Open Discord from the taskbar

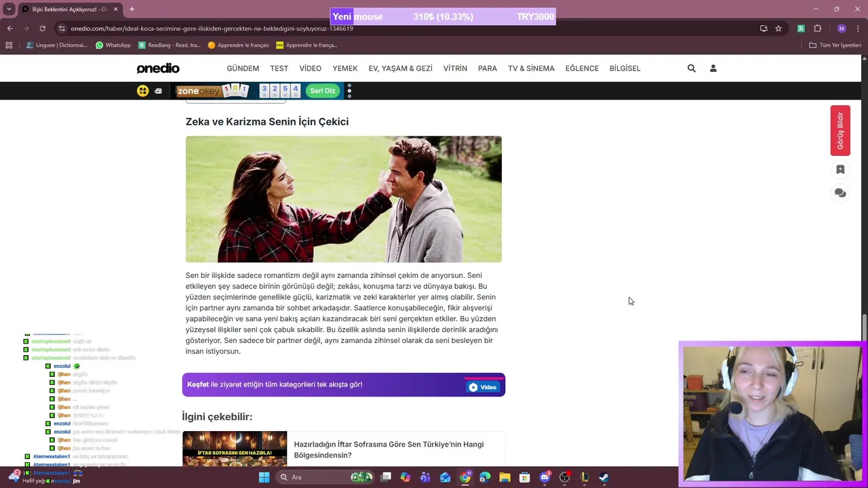point(545,477)
